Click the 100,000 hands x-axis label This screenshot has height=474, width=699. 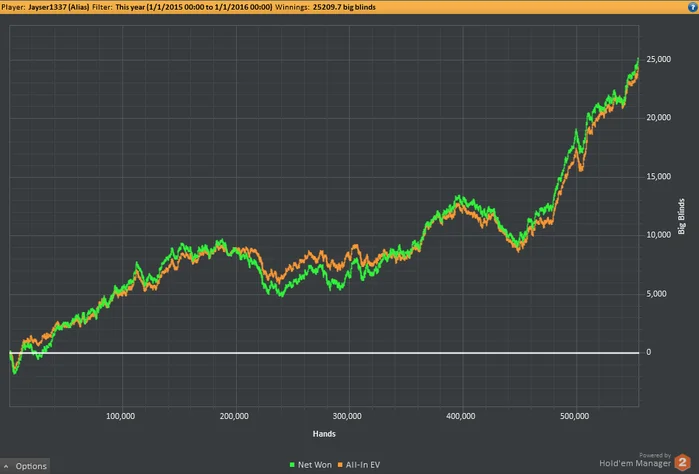[120, 415]
